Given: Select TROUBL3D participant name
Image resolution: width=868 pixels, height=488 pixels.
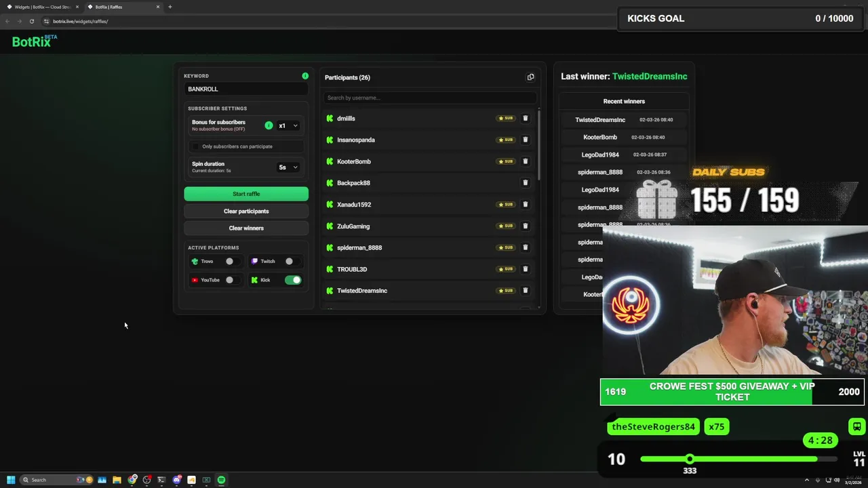Looking at the screenshot, I should (x=352, y=269).
